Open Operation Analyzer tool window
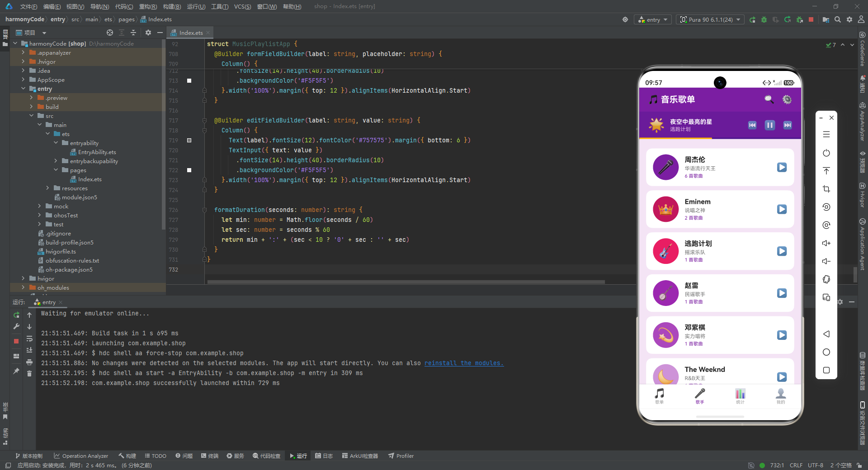The height and width of the screenshot is (470, 868). [x=81, y=456]
